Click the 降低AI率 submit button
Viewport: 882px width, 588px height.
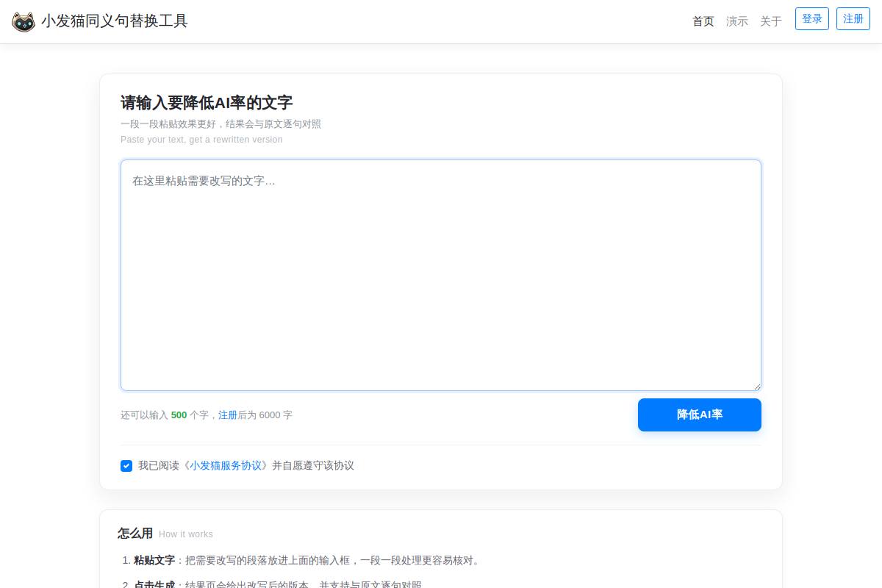700,415
